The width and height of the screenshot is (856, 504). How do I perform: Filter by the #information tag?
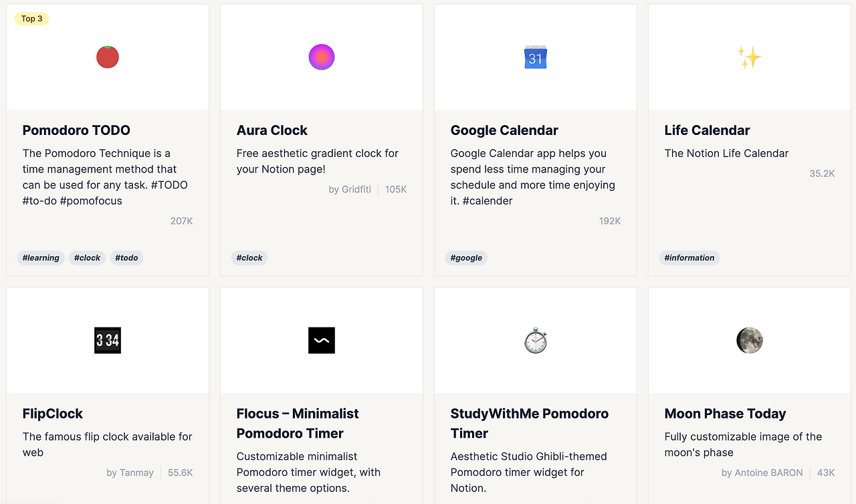click(x=689, y=258)
